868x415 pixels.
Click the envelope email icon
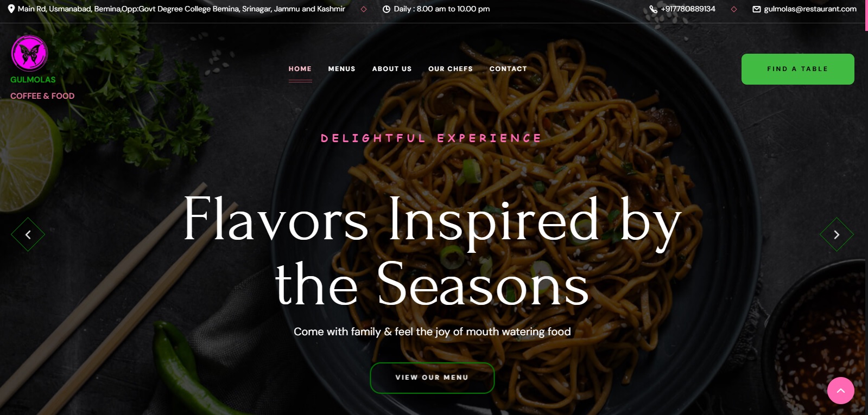(757, 9)
